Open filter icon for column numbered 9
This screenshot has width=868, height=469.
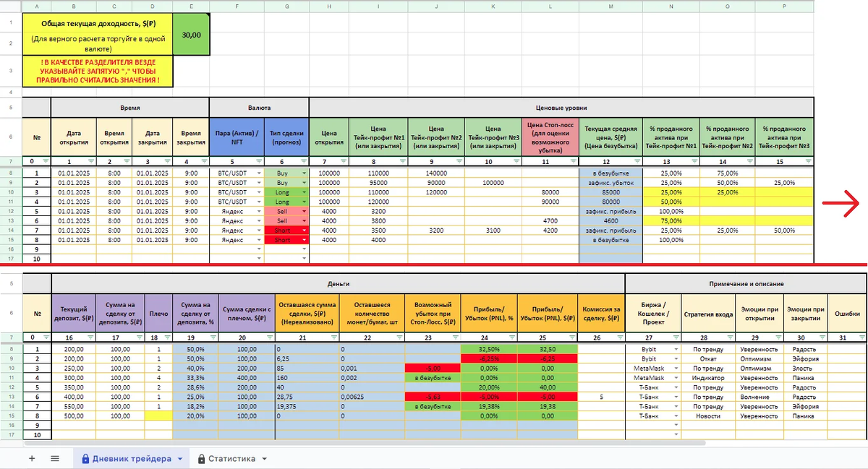click(459, 161)
